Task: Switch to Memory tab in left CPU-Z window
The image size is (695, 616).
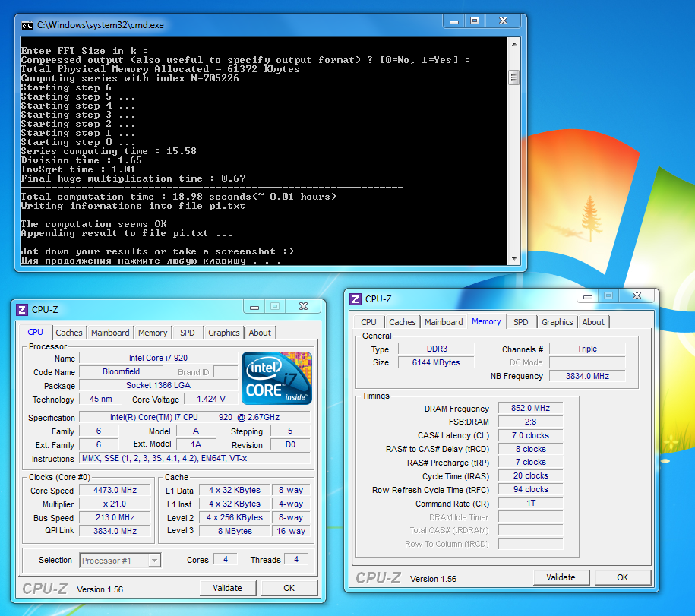Action: pyautogui.click(x=153, y=333)
